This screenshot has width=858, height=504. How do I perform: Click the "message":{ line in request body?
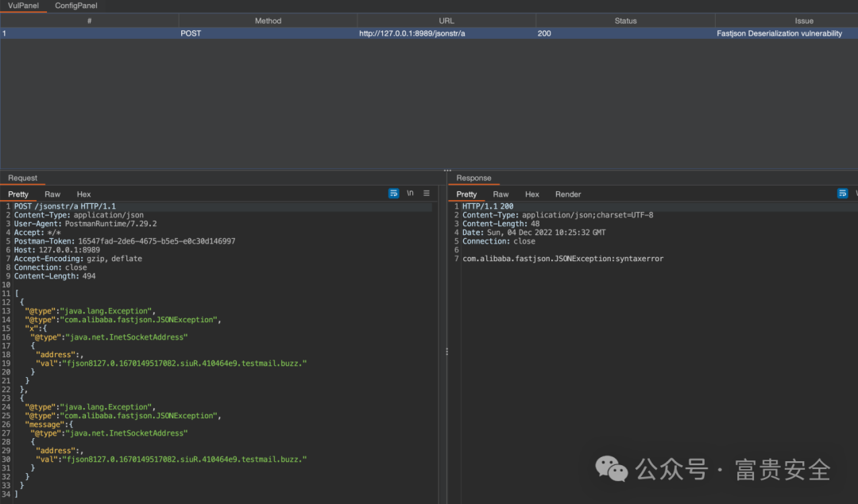pyautogui.click(x=48, y=424)
